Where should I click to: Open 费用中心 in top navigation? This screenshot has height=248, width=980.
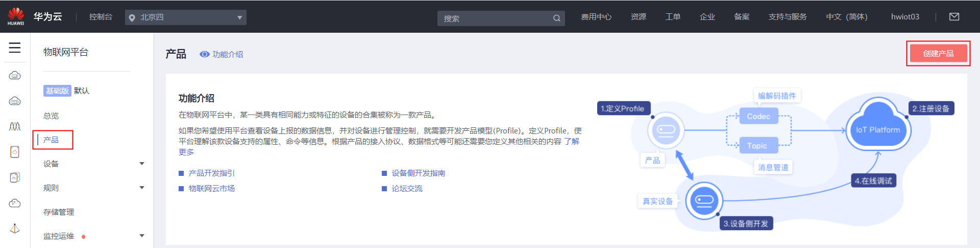(x=596, y=17)
